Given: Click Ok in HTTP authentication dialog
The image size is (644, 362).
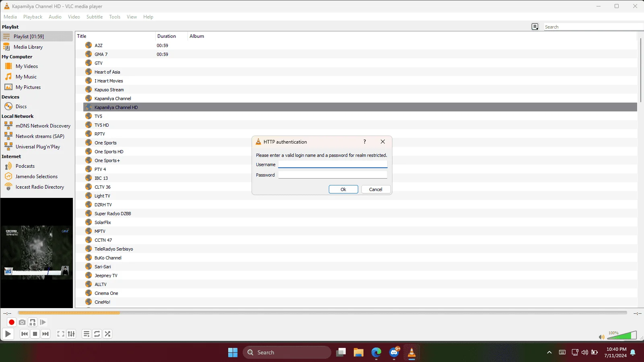Looking at the screenshot, I should pyautogui.click(x=343, y=189).
